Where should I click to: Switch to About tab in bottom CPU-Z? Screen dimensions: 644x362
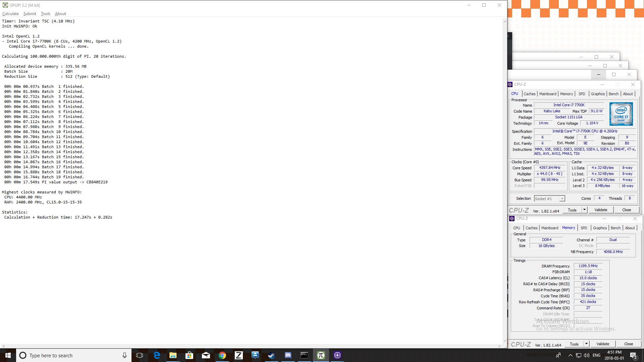pos(630,228)
